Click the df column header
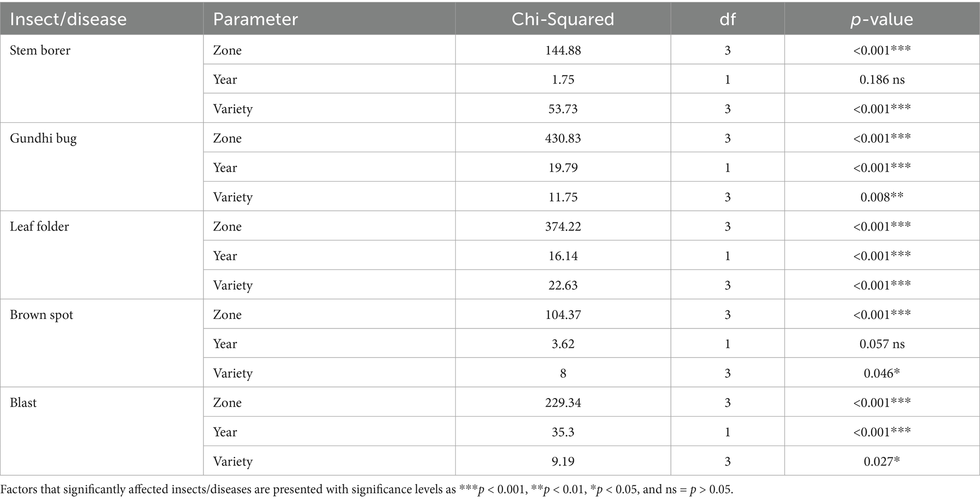Screen dimensions: 980x501 727,19
